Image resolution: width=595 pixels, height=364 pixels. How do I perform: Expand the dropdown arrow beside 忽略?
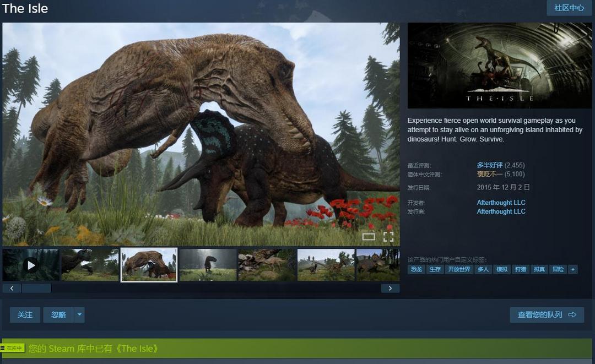pyautogui.click(x=79, y=314)
